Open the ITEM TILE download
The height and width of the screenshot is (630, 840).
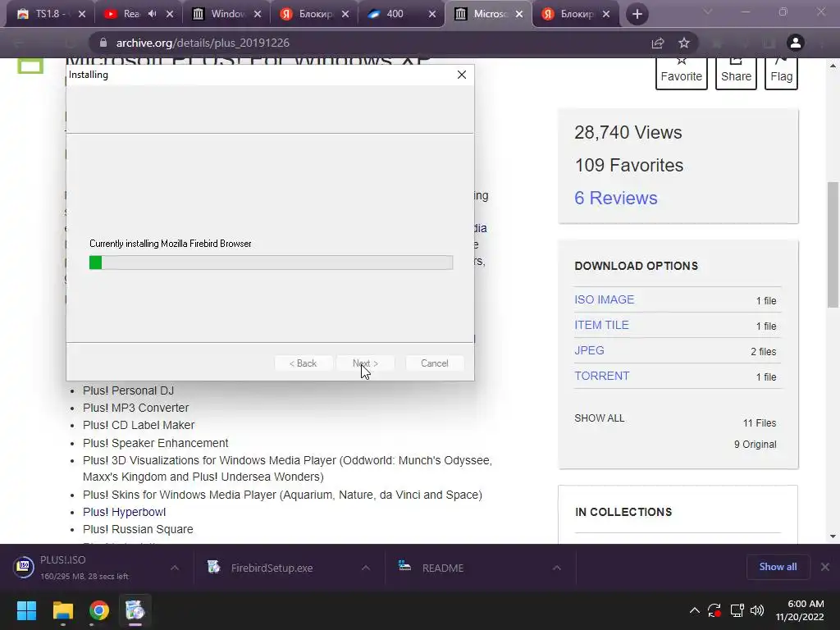click(x=601, y=325)
